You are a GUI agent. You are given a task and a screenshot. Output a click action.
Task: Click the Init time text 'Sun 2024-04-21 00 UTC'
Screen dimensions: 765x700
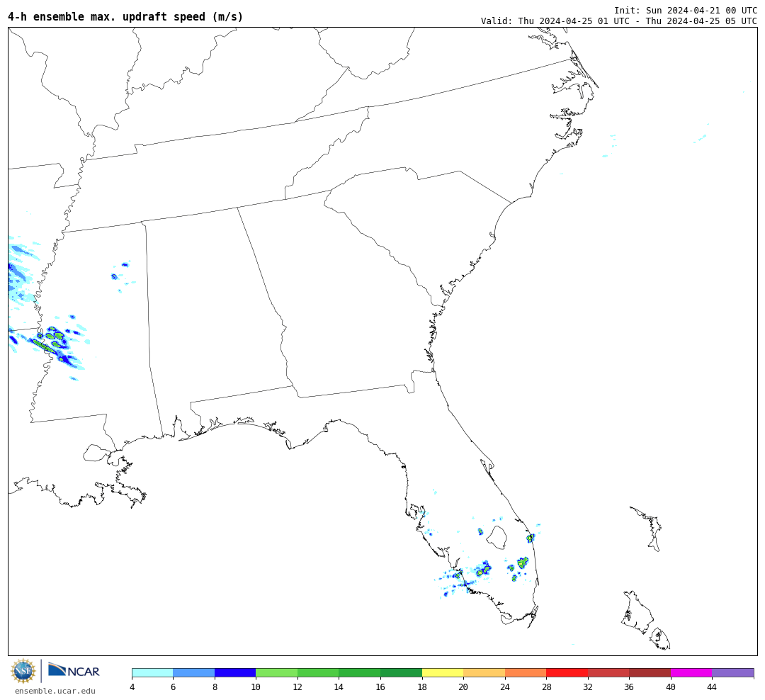701,10
